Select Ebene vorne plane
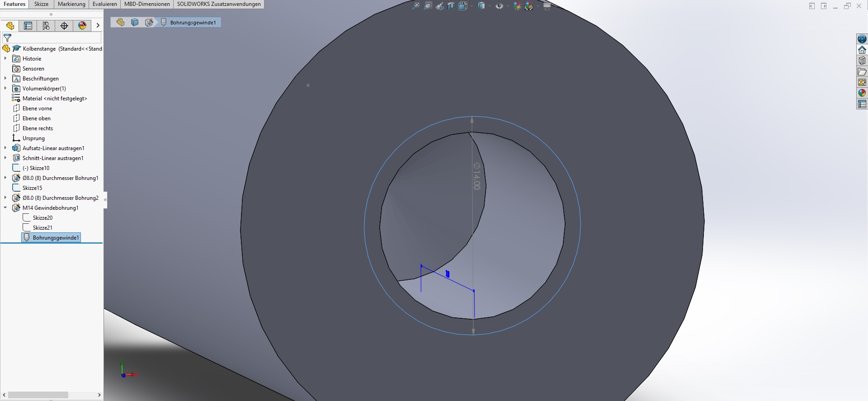This screenshot has height=401, width=868. (x=33, y=109)
